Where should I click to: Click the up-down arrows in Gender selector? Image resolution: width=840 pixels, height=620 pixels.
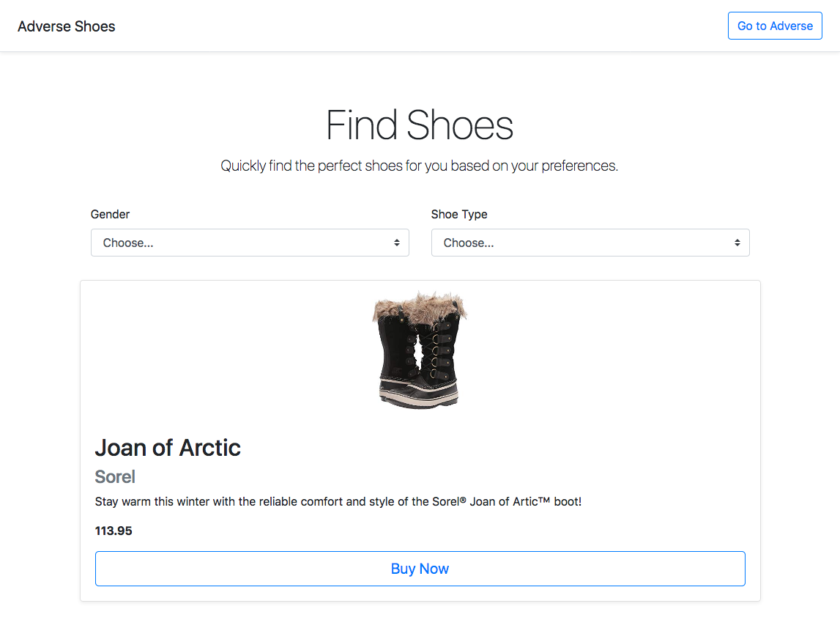pos(396,243)
